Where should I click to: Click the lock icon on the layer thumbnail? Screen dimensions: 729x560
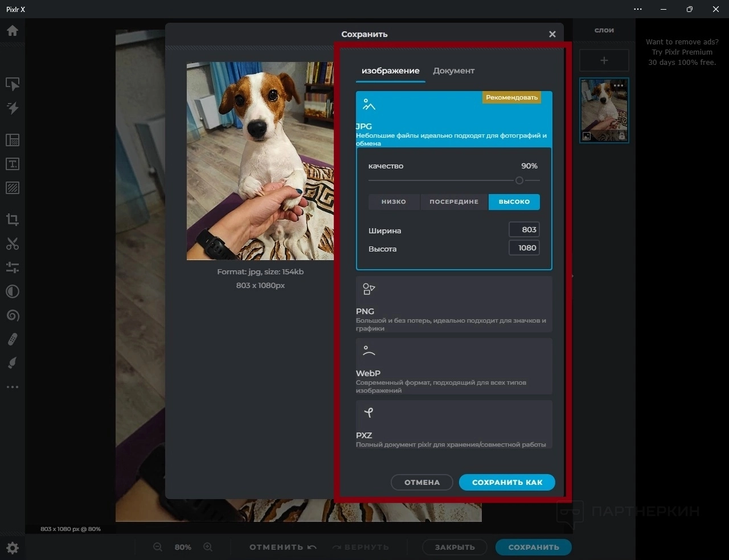pos(621,137)
